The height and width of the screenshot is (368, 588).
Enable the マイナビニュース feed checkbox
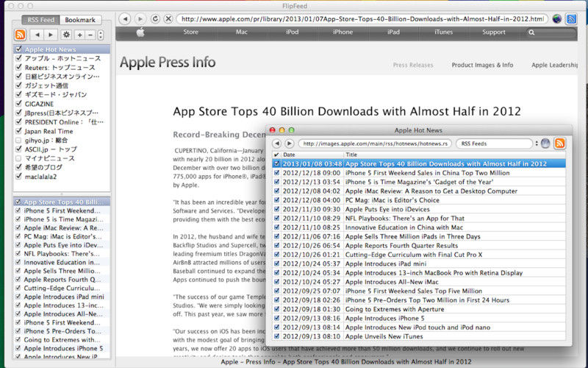[x=19, y=158]
